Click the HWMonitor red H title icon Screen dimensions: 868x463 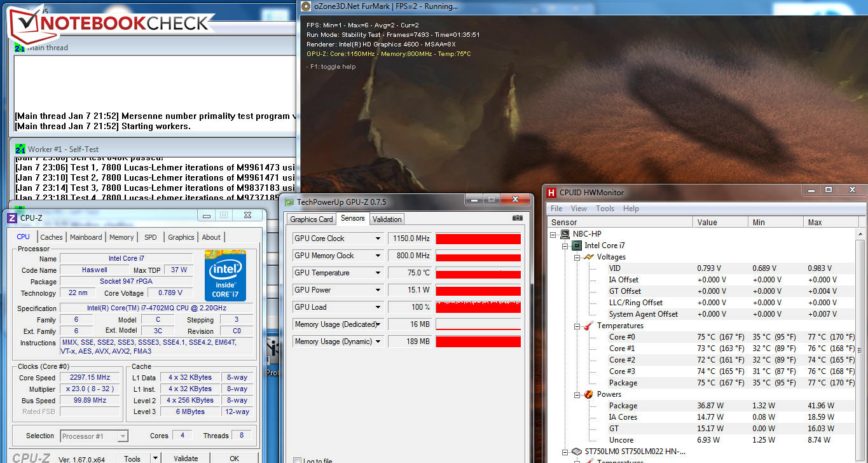pyautogui.click(x=552, y=192)
